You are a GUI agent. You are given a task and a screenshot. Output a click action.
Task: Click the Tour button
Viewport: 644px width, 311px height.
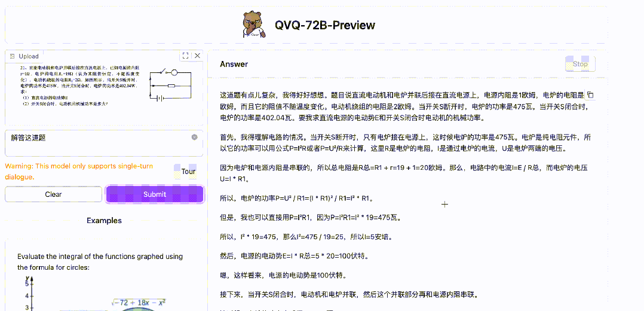click(188, 172)
